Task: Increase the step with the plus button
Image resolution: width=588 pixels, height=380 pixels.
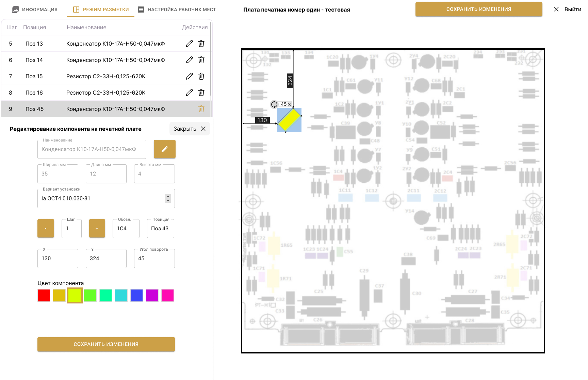Action: [x=97, y=228]
